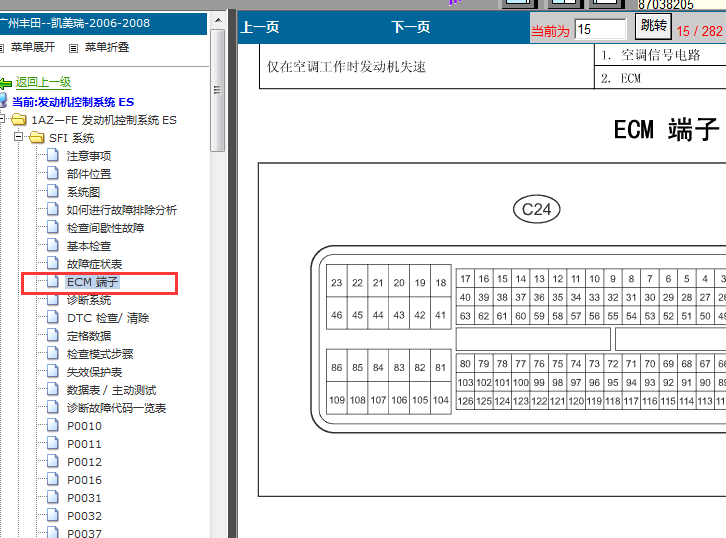Click the page icon beside P0031

[53, 498]
